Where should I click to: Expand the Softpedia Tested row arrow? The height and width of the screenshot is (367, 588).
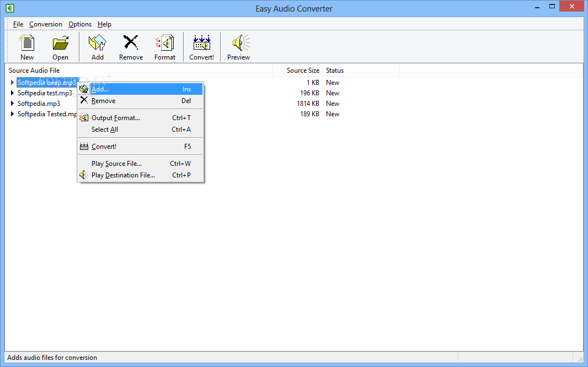(12, 114)
